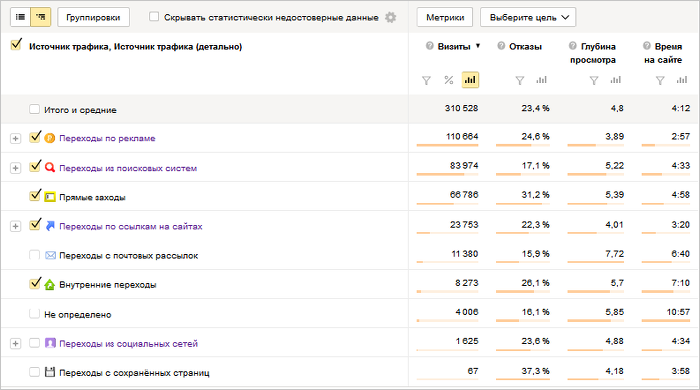Viewport: 700px width, 390px height.
Task: Click help icon next to Отказы
Action: pyautogui.click(x=501, y=46)
